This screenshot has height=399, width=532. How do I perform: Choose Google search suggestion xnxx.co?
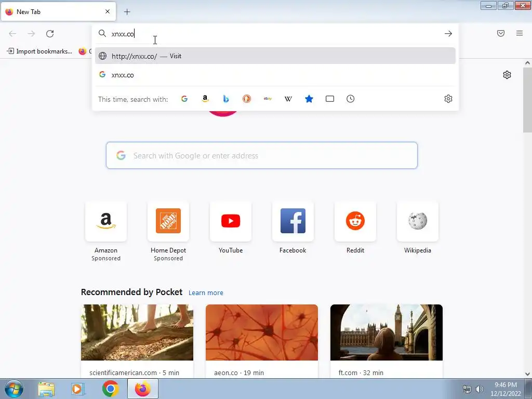(x=275, y=75)
